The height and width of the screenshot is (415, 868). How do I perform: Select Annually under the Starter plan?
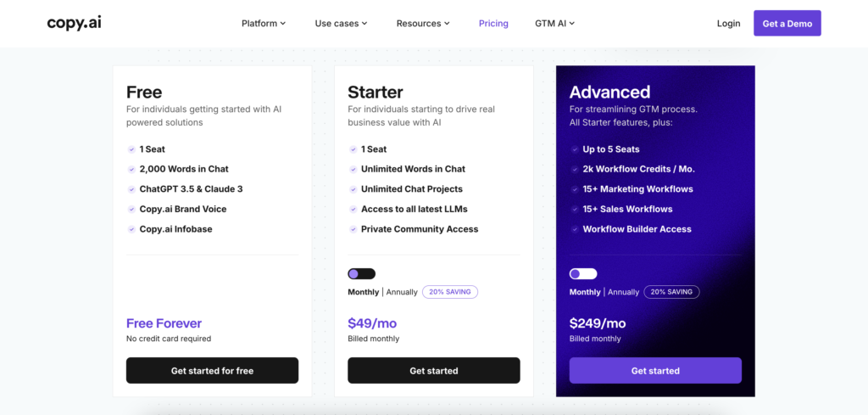(402, 292)
